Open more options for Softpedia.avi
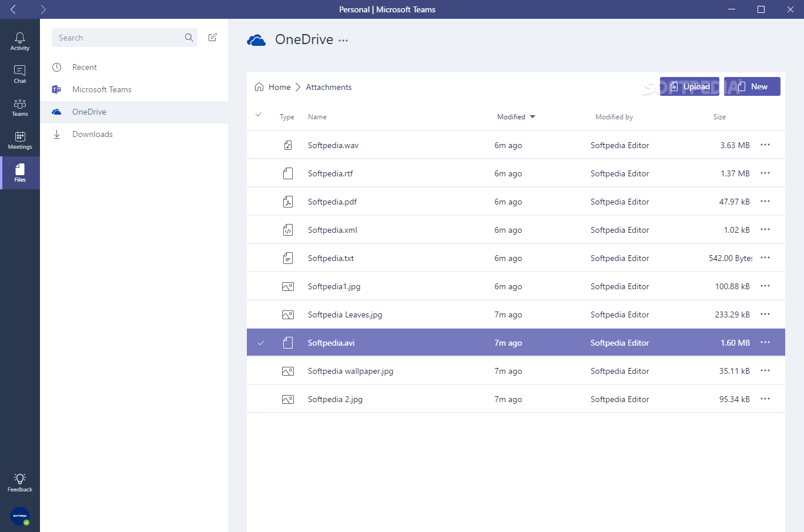The width and height of the screenshot is (804, 532). click(x=765, y=342)
